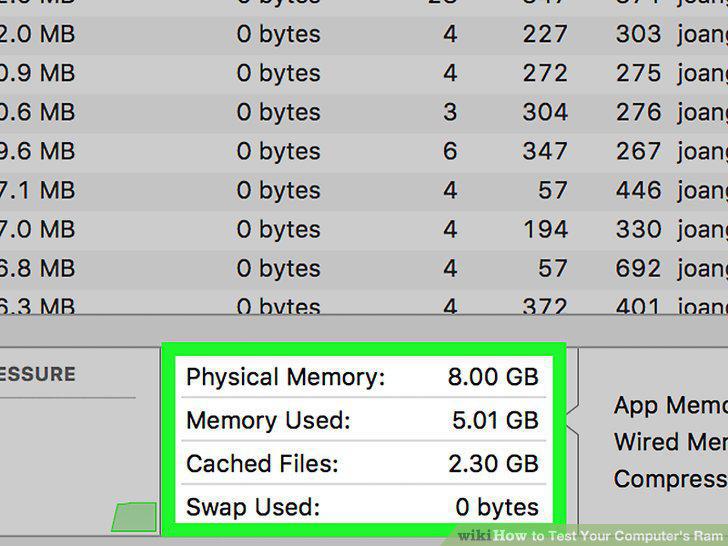728x546 pixels.
Task: Click the green memory pressure graph
Action: (x=134, y=517)
